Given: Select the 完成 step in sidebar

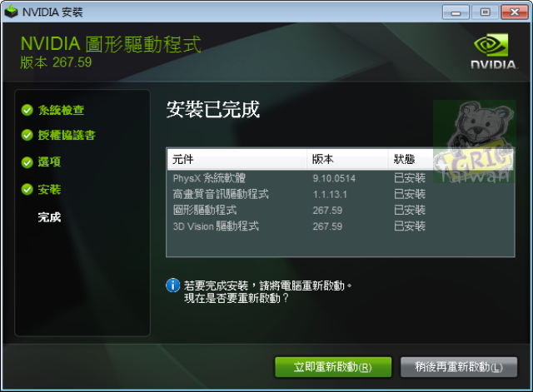Looking at the screenshot, I should pos(50,217).
